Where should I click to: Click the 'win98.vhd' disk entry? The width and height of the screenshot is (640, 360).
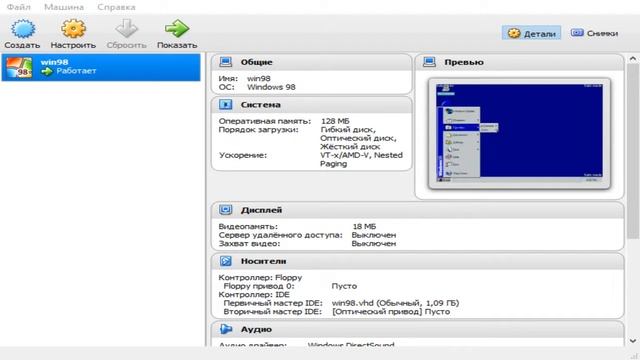(395, 303)
